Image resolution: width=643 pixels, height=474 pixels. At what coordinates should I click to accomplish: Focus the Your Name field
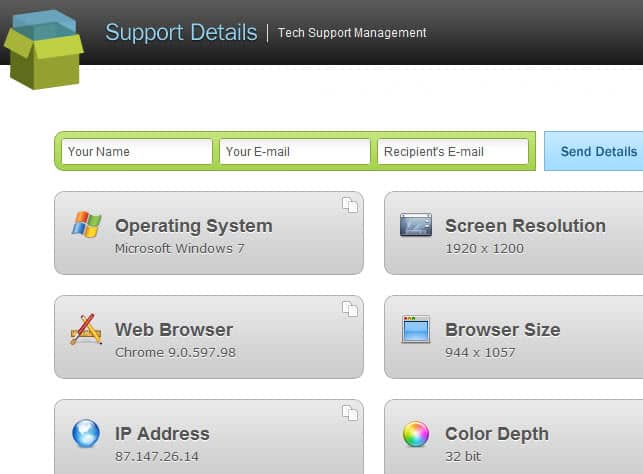137,151
